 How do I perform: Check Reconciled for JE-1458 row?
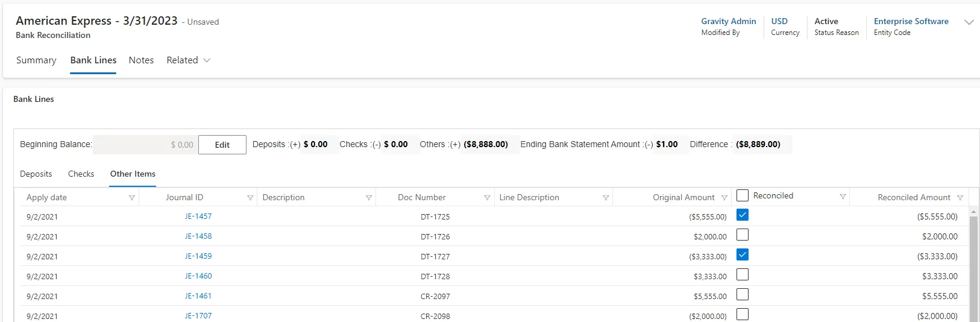[743, 235]
